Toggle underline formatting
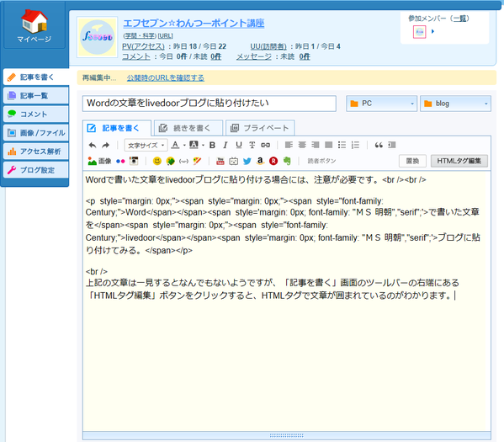This screenshot has height=442, width=504. point(238,145)
